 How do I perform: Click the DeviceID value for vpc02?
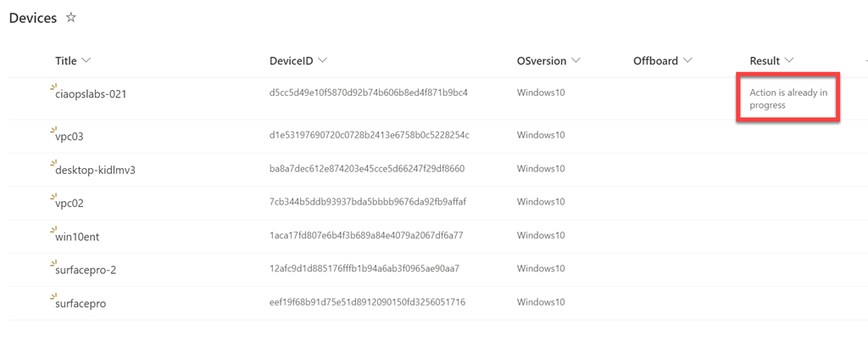pos(368,202)
